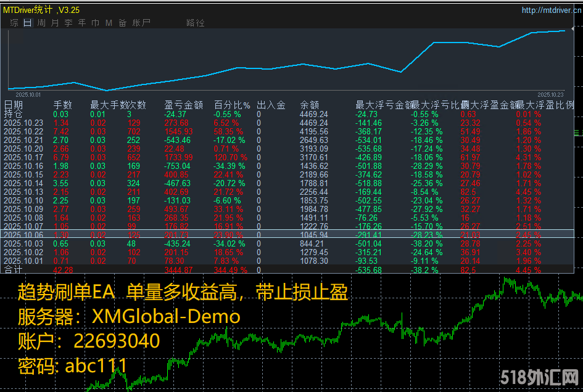This screenshot has height=392, width=583.
Task: Switch to the 综 summary tab
Action: point(14,23)
